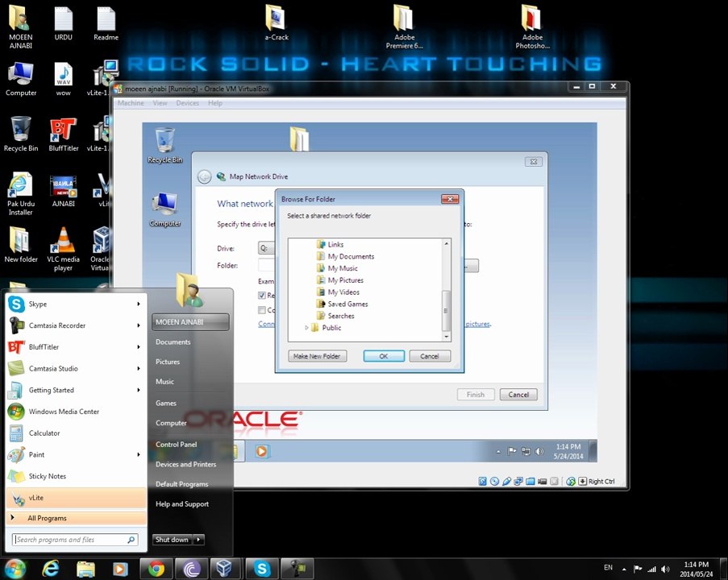This screenshot has width=728, height=580.
Task: Select My Documents in folder tree
Action: (x=351, y=256)
